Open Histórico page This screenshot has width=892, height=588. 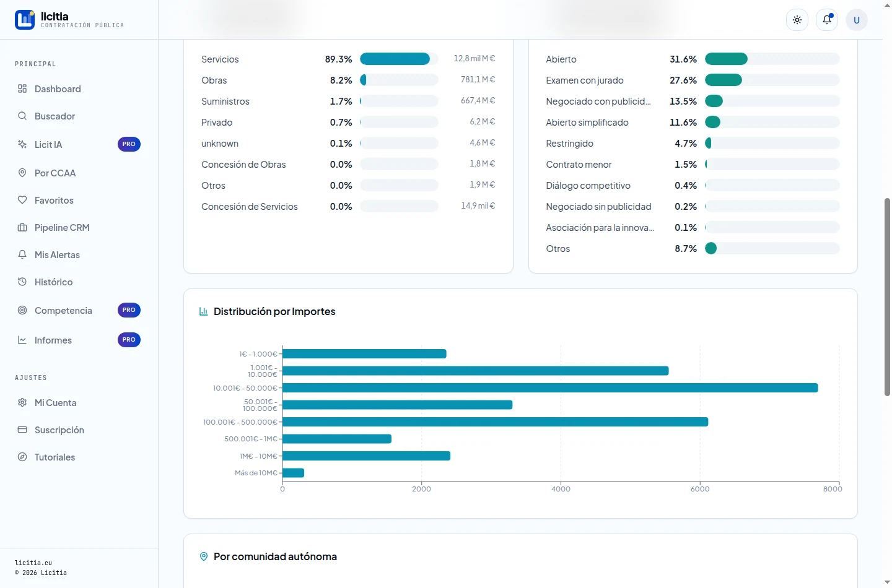click(x=79, y=282)
